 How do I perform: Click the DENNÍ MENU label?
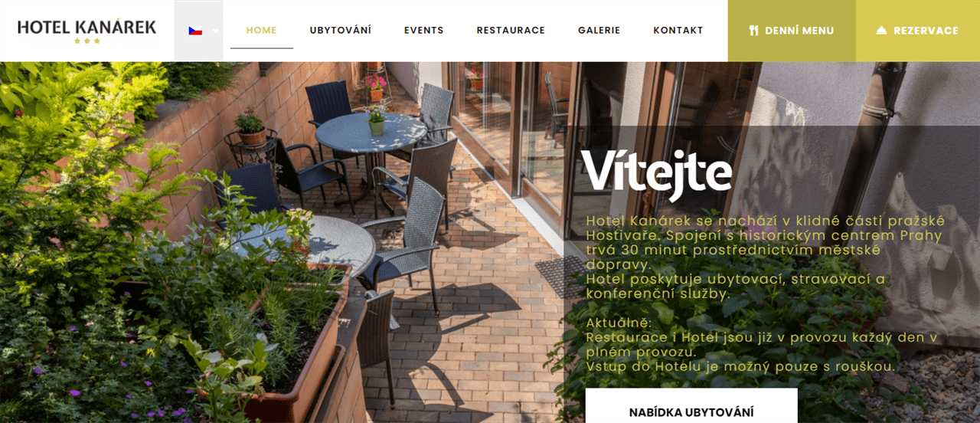799,31
